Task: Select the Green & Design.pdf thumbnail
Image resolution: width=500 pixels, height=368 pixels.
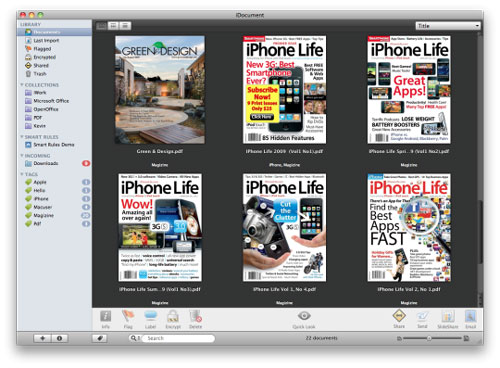Action: point(160,90)
